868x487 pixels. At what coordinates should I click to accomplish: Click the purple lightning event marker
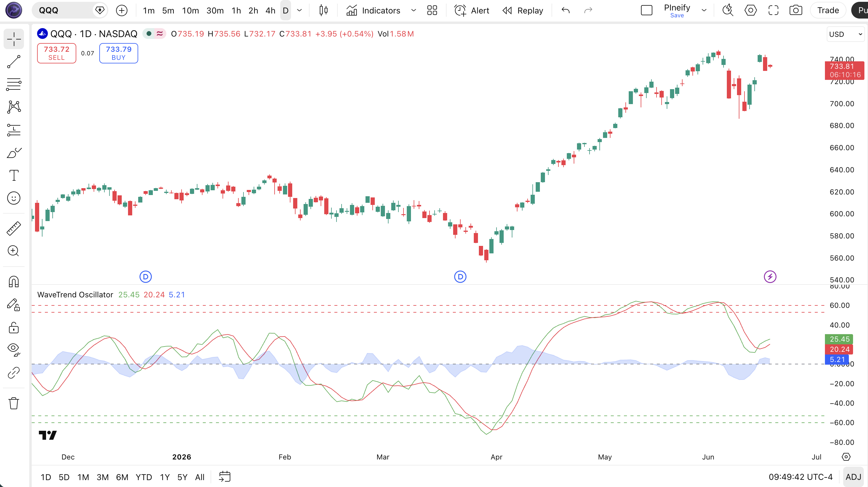click(770, 277)
